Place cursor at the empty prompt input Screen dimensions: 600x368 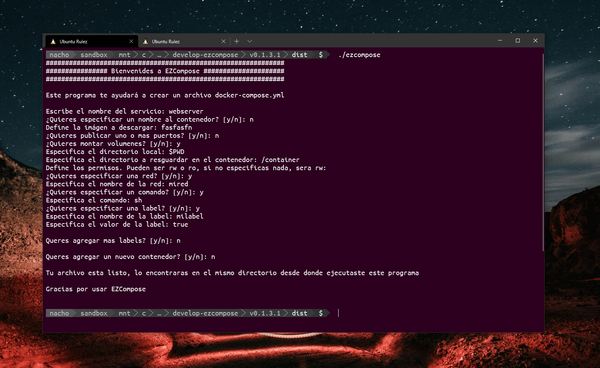tap(338, 313)
